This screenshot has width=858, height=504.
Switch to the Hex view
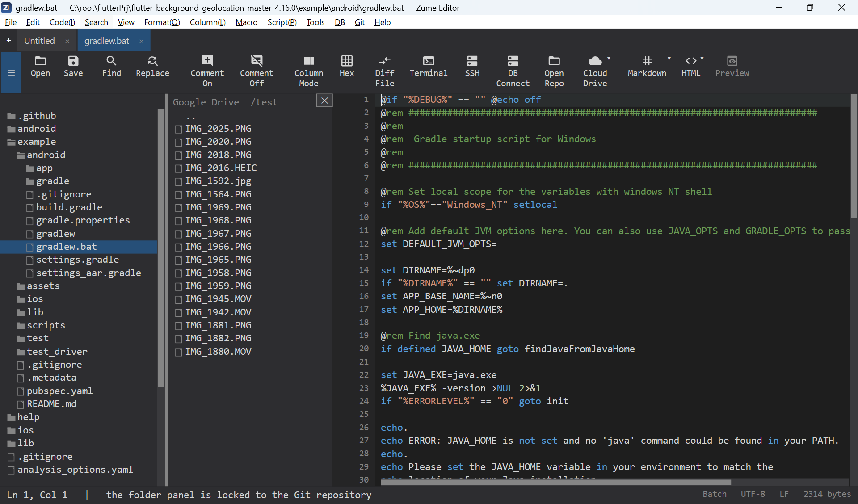click(347, 67)
